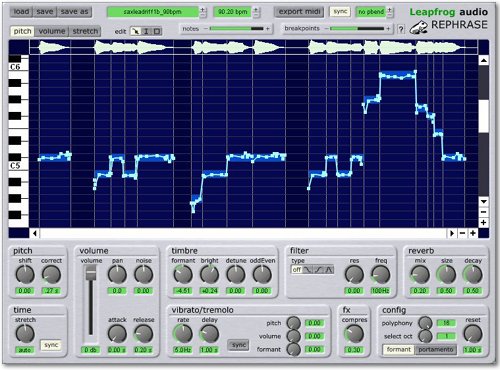
Task: Click the Leapfrog frog logo
Action: 418,27
